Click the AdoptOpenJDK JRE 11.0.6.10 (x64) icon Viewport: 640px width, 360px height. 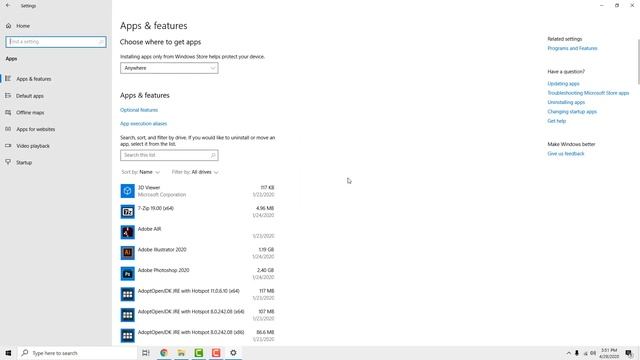tap(127, 294)
